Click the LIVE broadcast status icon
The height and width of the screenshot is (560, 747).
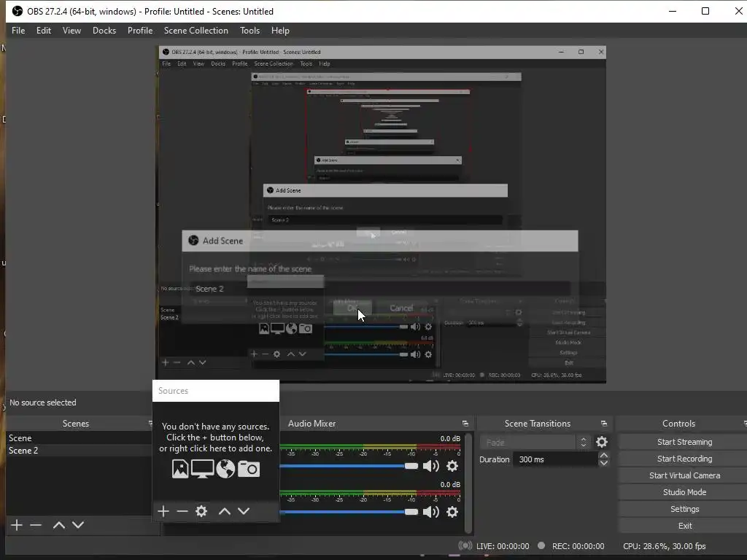point(465,545)
